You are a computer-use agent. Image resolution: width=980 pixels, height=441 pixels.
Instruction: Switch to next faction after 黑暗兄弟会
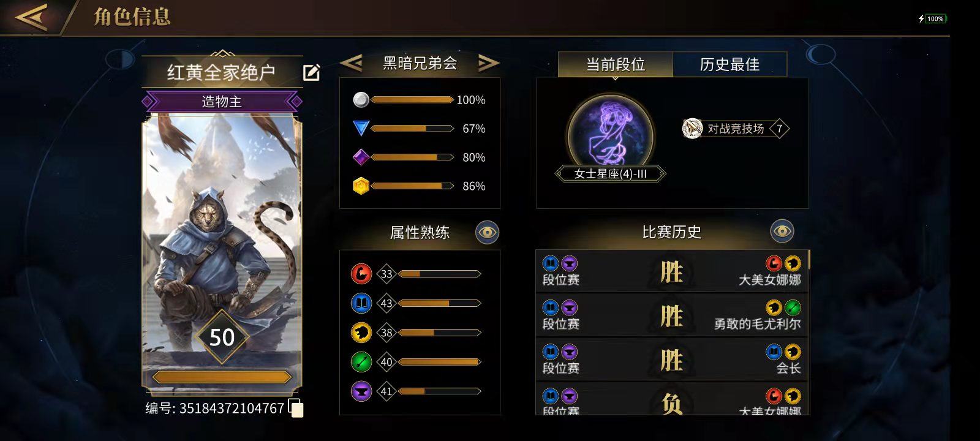(488, 62)
